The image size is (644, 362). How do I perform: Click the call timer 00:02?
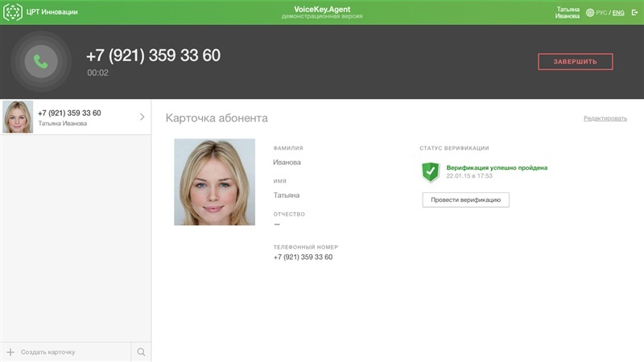[x=97, y=72]
